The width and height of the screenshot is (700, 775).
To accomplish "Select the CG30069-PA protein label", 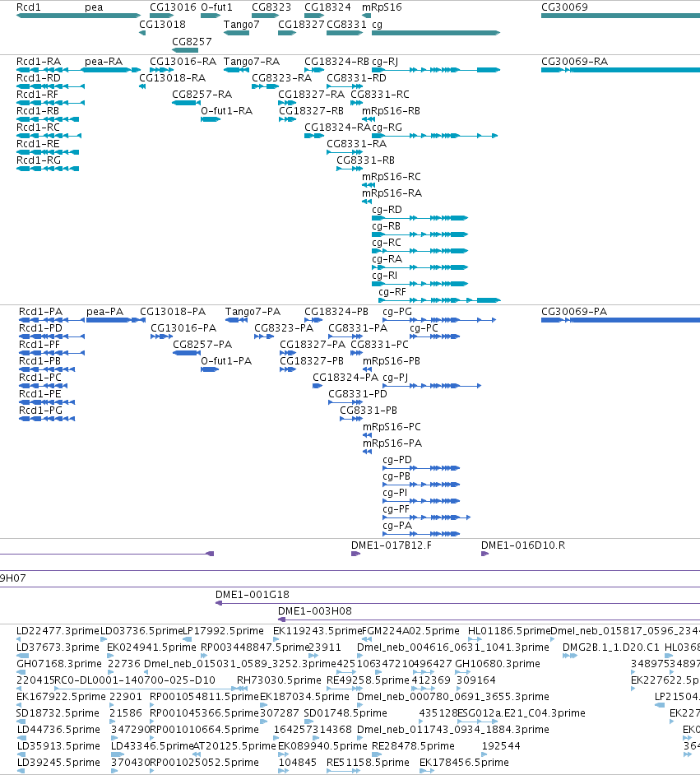I will coord(574,311).
